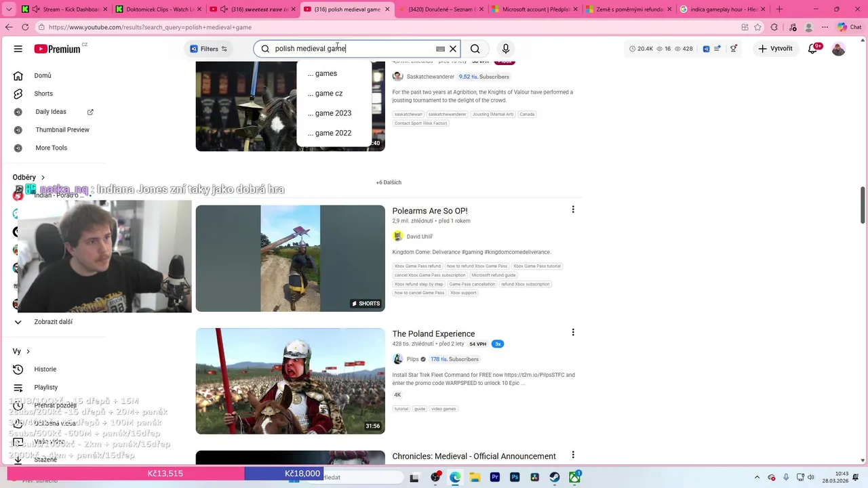Open Premiere Pro from the taskbar
Image resolution: width=868 pixels, height=488 pixels.
495,477
